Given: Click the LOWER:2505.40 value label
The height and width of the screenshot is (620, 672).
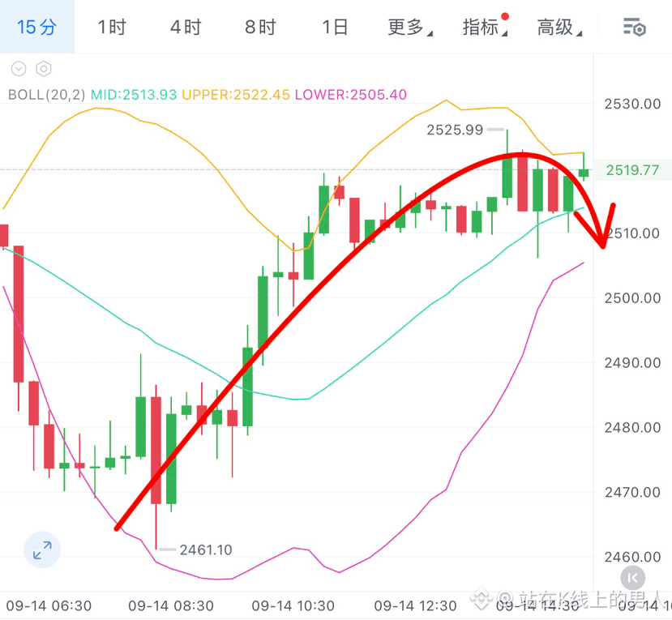Looking at the screenshot, I should 350,95.
